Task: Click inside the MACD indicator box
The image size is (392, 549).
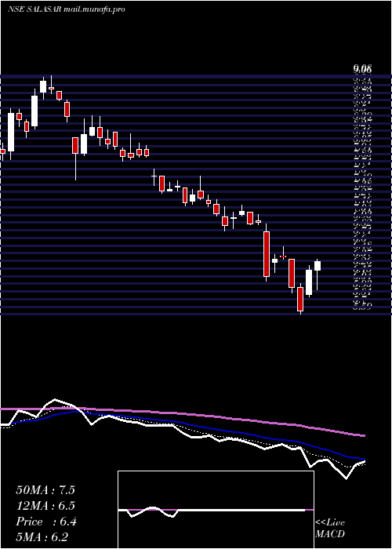Action: [216, 510]
